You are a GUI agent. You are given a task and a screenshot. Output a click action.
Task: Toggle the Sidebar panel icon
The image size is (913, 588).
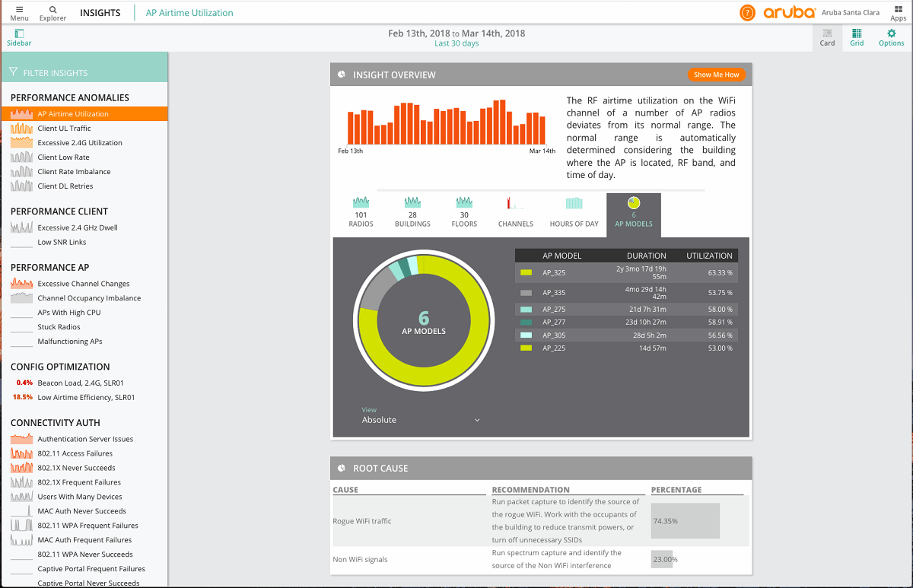click(x=19, y=33)
